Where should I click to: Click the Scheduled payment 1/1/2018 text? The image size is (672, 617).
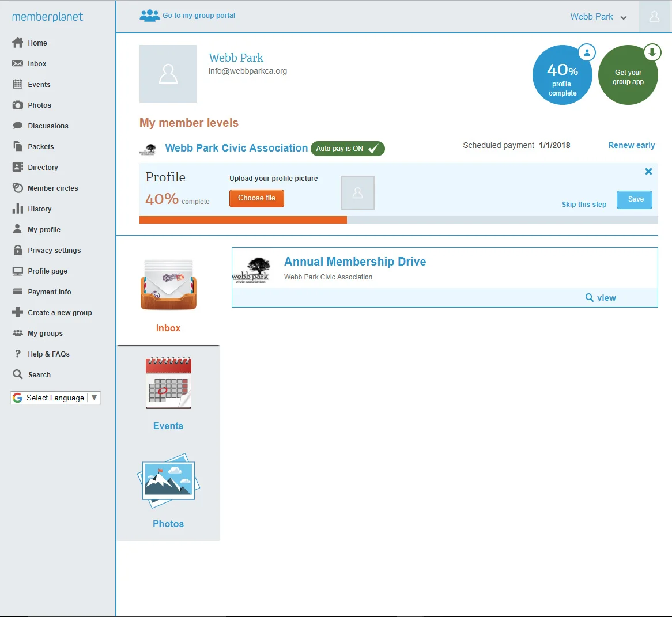(x=516, y=145)
